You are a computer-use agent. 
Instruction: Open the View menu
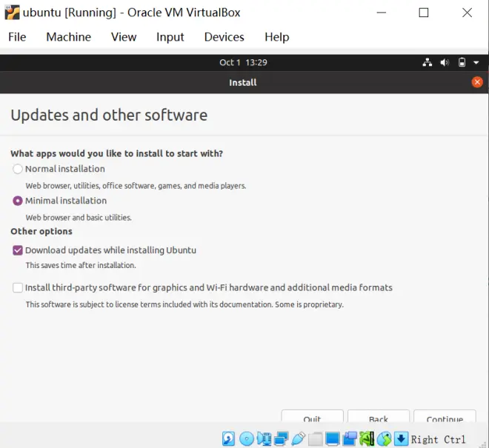[124, 37]
